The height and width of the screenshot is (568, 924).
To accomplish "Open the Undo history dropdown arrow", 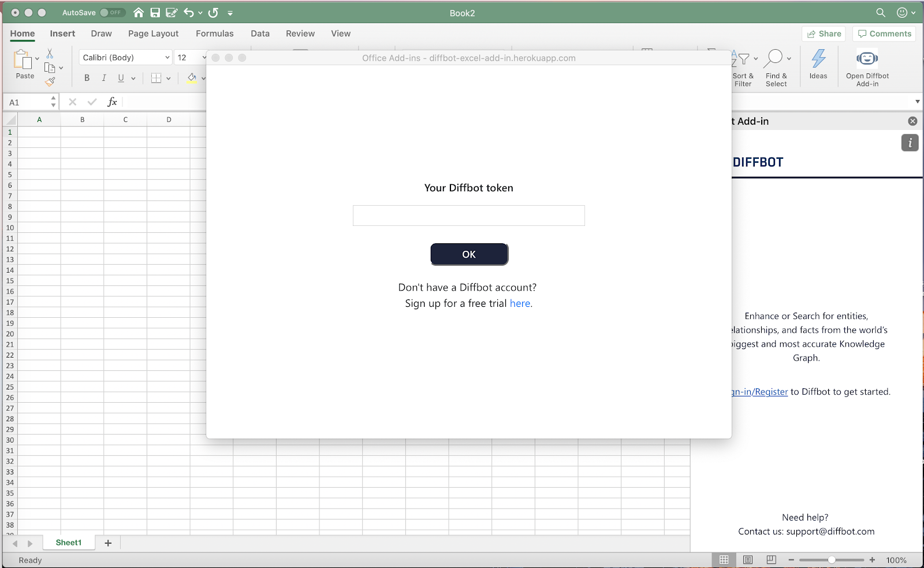I will [200, 13].
